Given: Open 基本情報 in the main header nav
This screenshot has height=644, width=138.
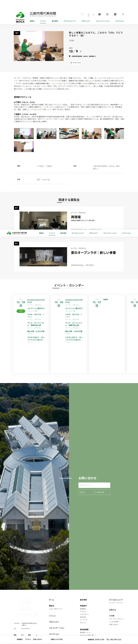Looking at the screenshot, I should 55,21.
